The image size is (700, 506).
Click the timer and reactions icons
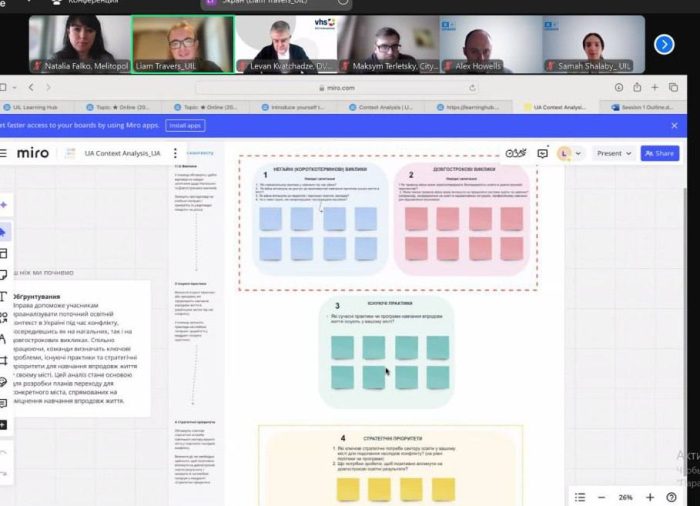point(516,153)
